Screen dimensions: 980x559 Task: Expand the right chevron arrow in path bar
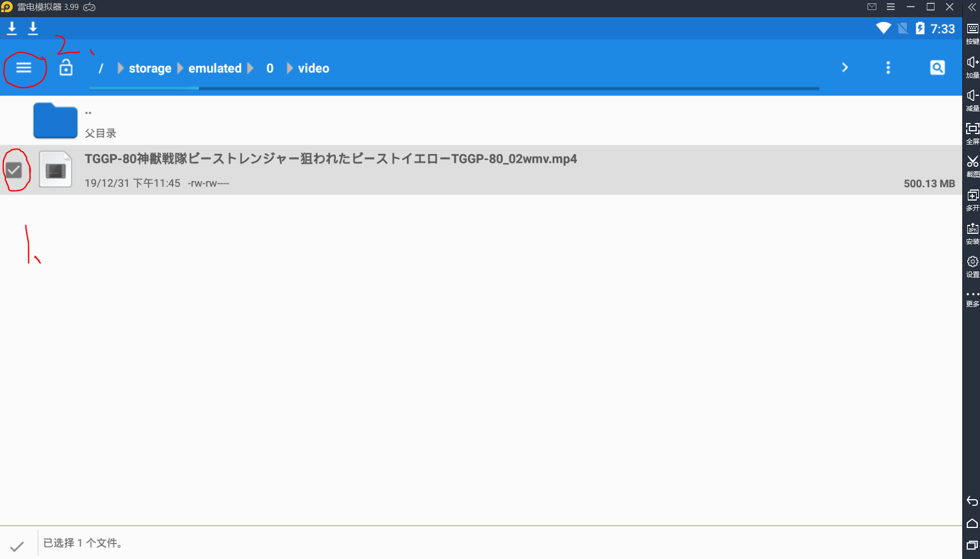tap(845, 68)
